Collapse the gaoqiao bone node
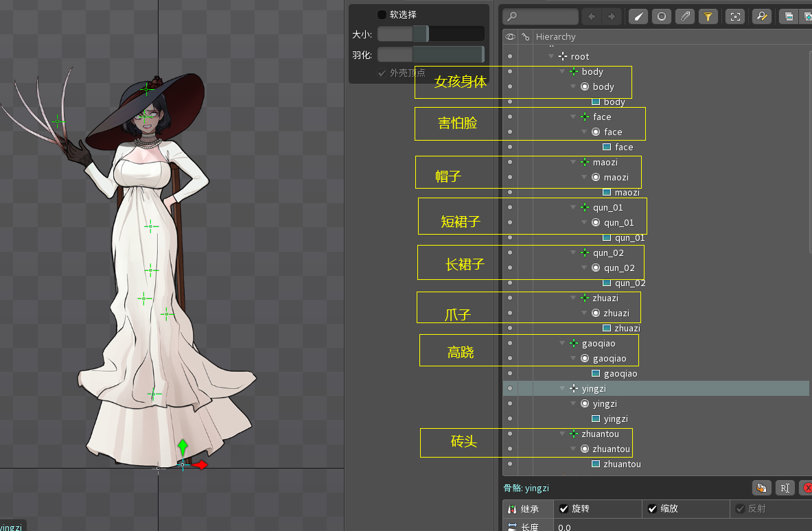The image size is (812, 531). click(x=562, y=344)
